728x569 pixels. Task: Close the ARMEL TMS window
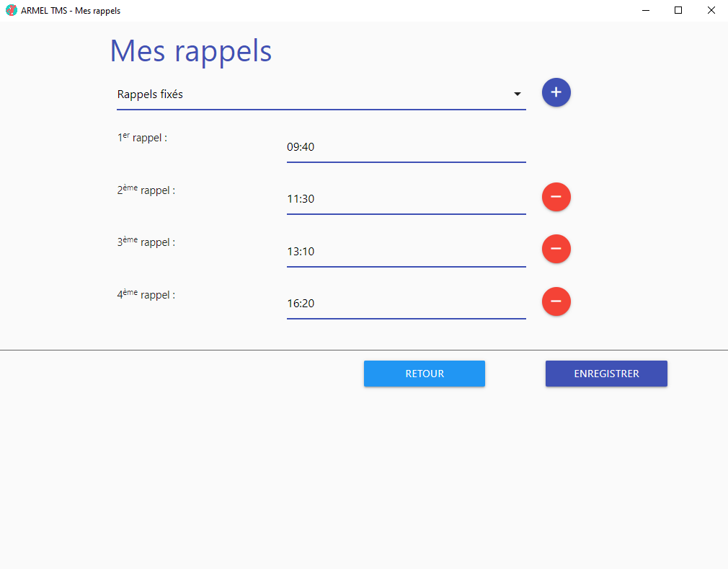(711, 11)
